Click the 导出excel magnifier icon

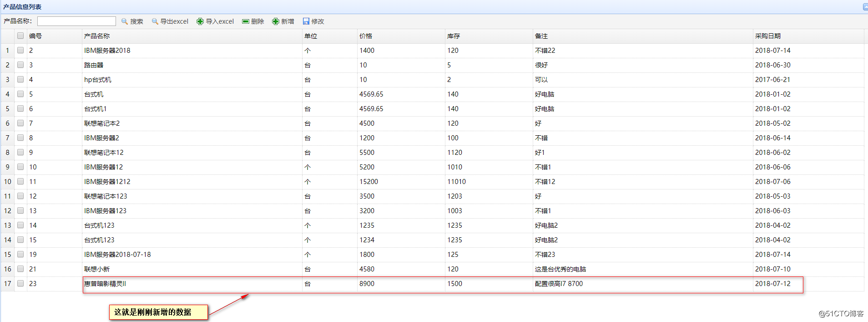[155, 21]
